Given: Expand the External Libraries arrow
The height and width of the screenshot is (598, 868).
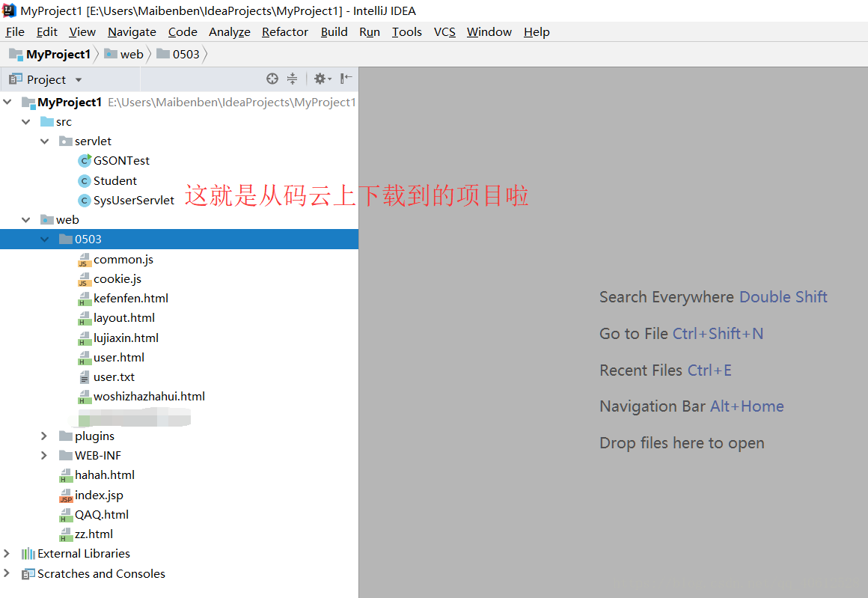Looking at the screenshot, I should click(7, 554).
